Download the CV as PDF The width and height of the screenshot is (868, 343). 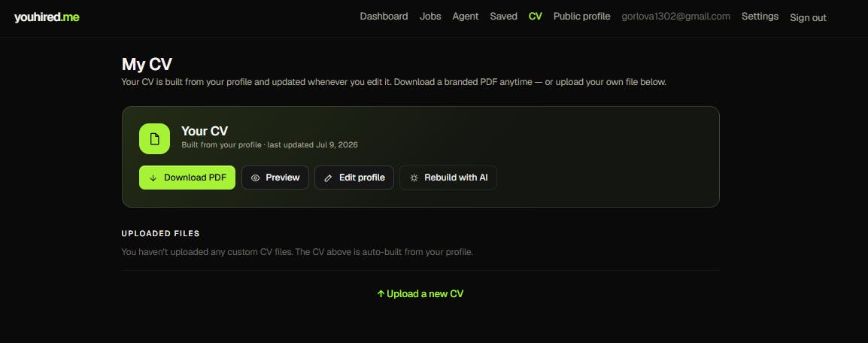pos(187,178)
